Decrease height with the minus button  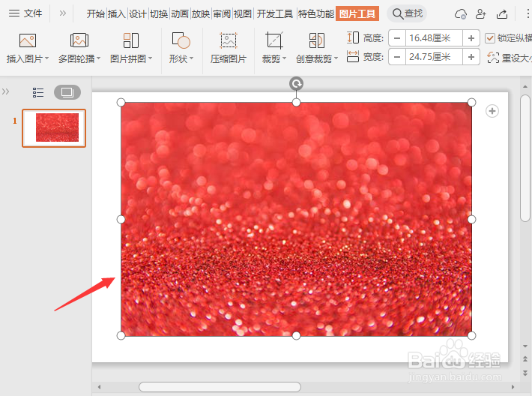tap(397, 38)
